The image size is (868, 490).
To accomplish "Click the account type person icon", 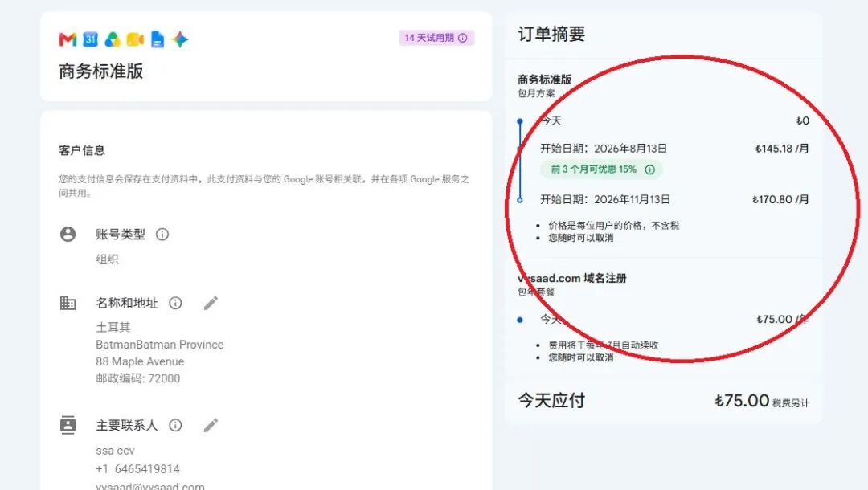I will [x=68, y=234].
